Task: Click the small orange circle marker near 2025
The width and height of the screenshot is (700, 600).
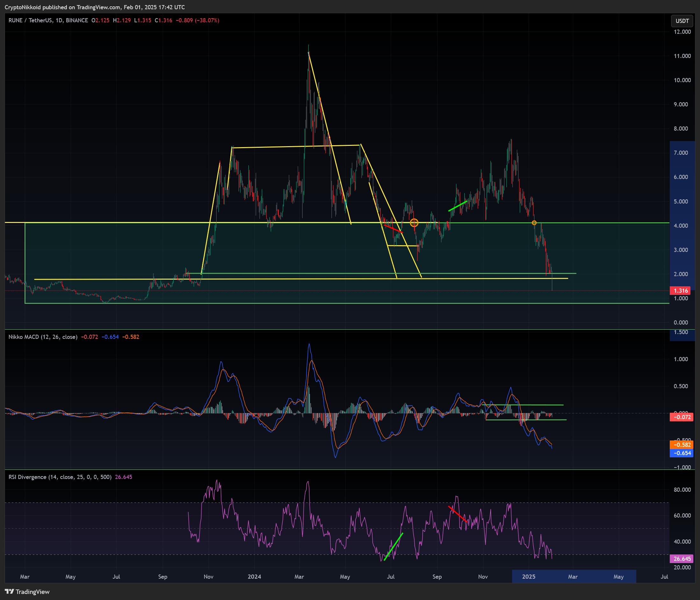Action: [534, 223]
